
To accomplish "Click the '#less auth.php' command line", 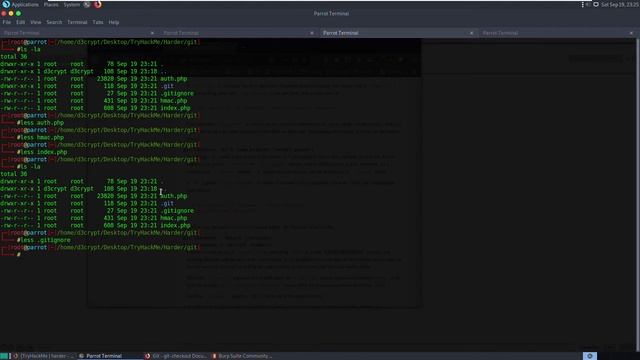I will (40, 122).
